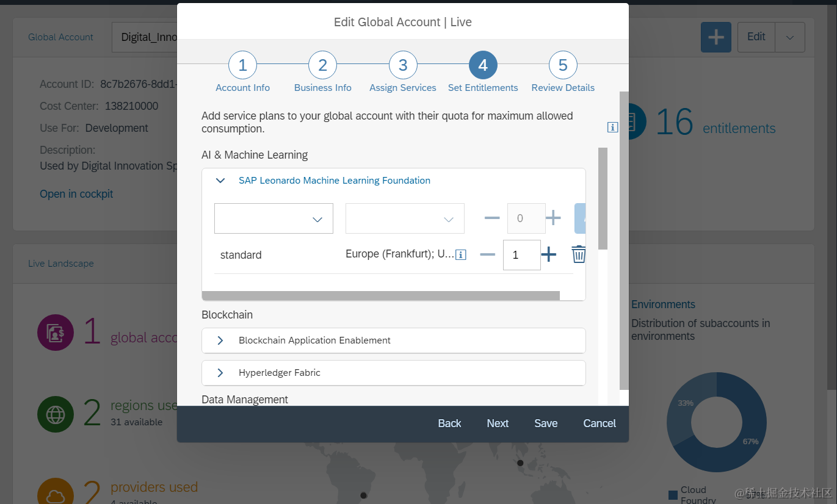837x504 pixels.
Task: Jump to step 5 Review Details
Action: [x=563, y=65]
